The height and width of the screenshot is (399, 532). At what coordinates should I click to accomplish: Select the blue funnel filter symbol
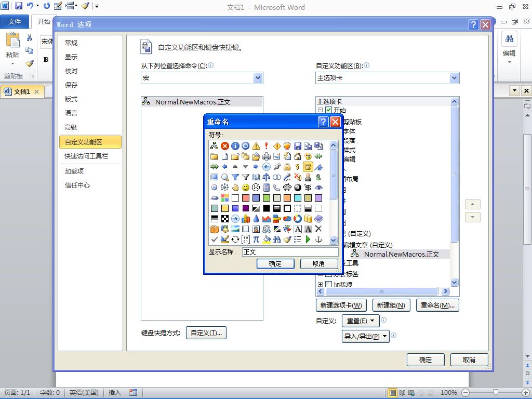click(x=235, y=177)
